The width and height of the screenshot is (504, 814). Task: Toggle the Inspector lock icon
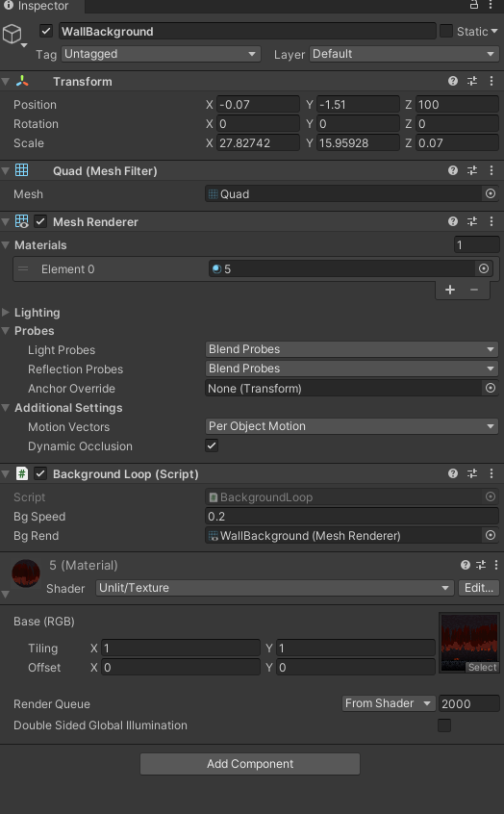(473, 5)
